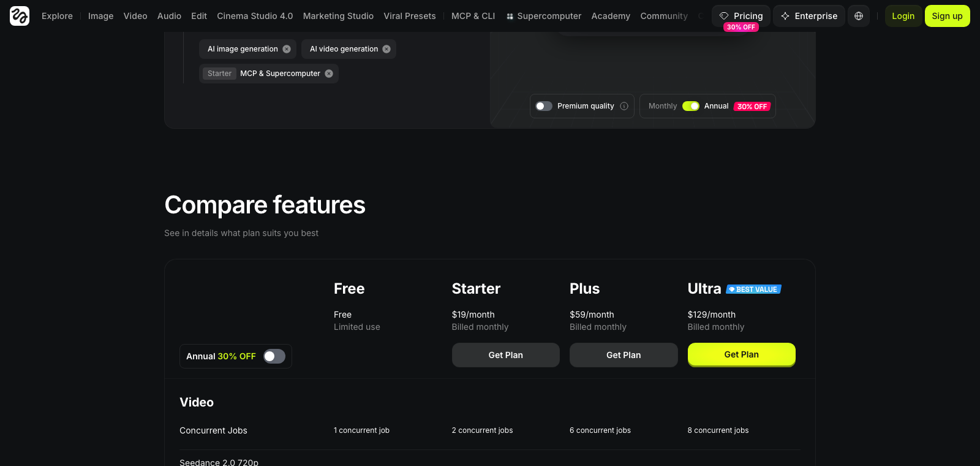Click the Starter tag on the chip
This screenshot has height=466, width=980.
(x=219, y=74)
